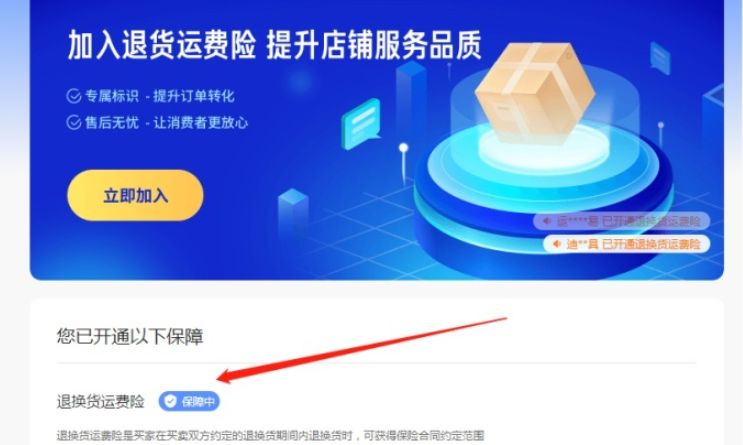The height and width of the screenshot is (445, 743).
Task: Click the cardboard box illustration
Action: point(535,92)
